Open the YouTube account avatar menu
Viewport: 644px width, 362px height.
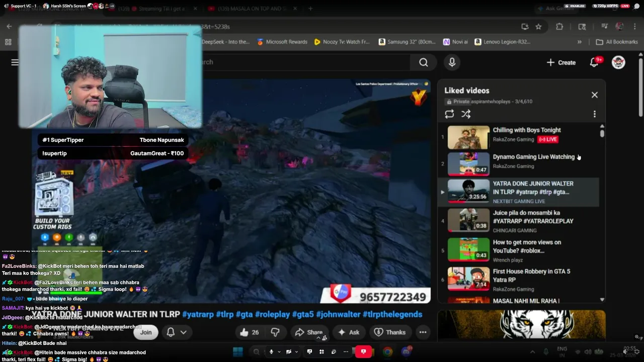[x=618, y=62]
